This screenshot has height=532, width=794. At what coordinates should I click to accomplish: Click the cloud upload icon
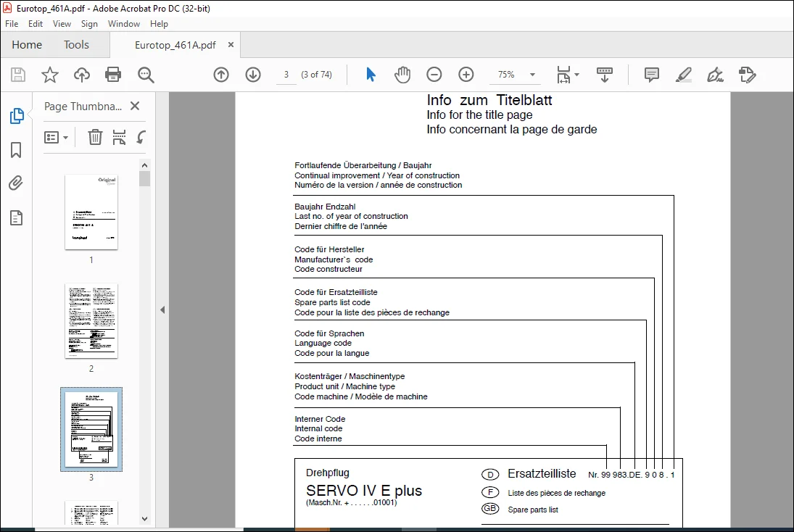coord(81,75)
